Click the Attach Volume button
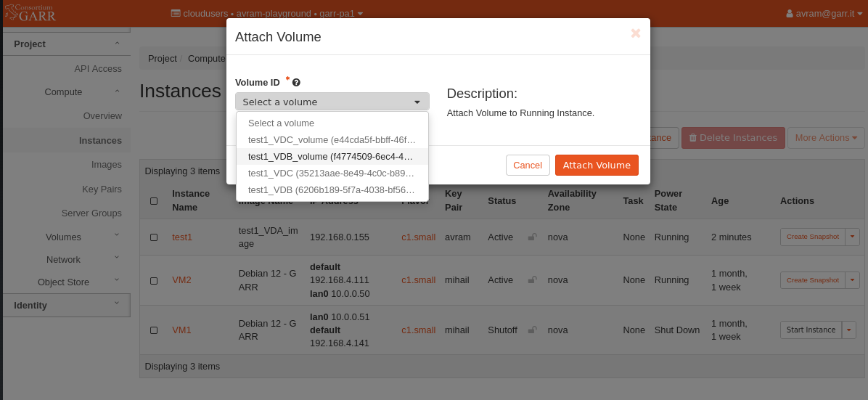The height and width of the screenshot is (400, 868). pos(597,165)
